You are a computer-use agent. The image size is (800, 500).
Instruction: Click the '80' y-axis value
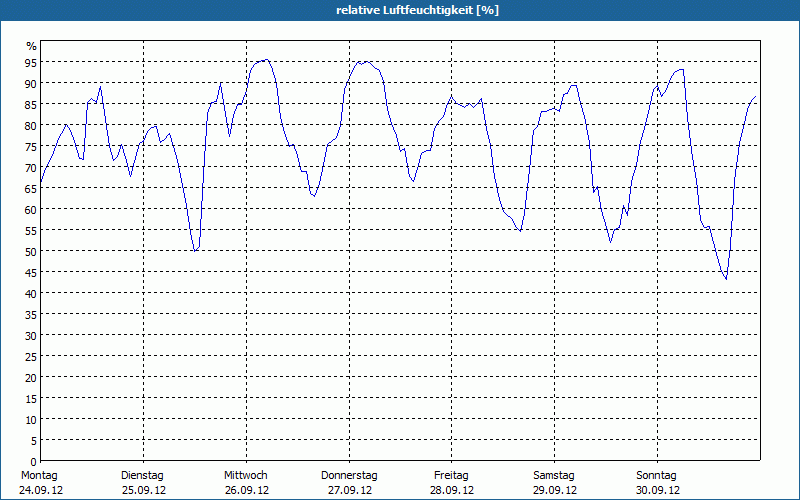click(x=31, y=126)
